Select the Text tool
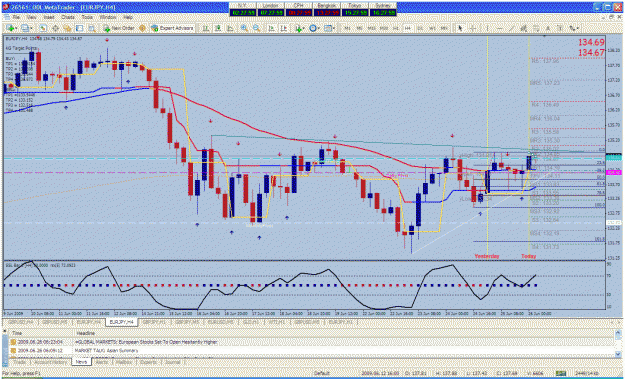The width and height of the screenshot is (625, 379). coord(548,28)
